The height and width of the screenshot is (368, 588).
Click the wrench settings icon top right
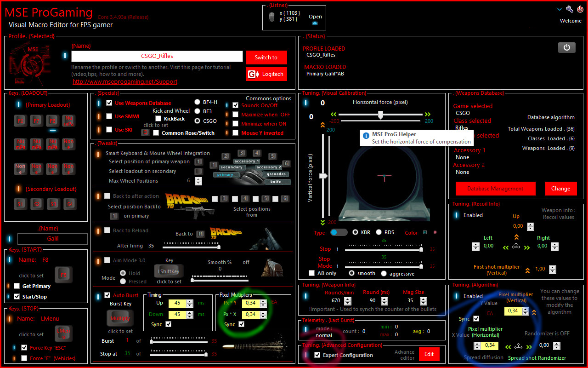click(570, 9)
